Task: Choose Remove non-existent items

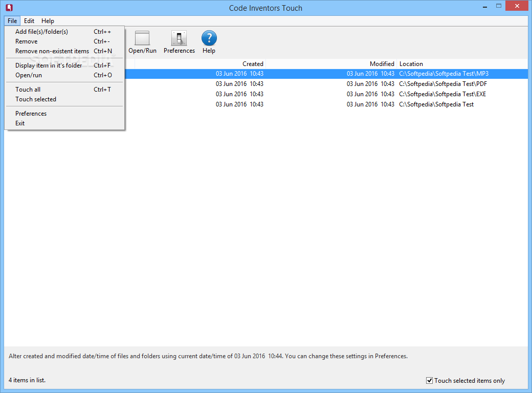Action: click(64, 51)
